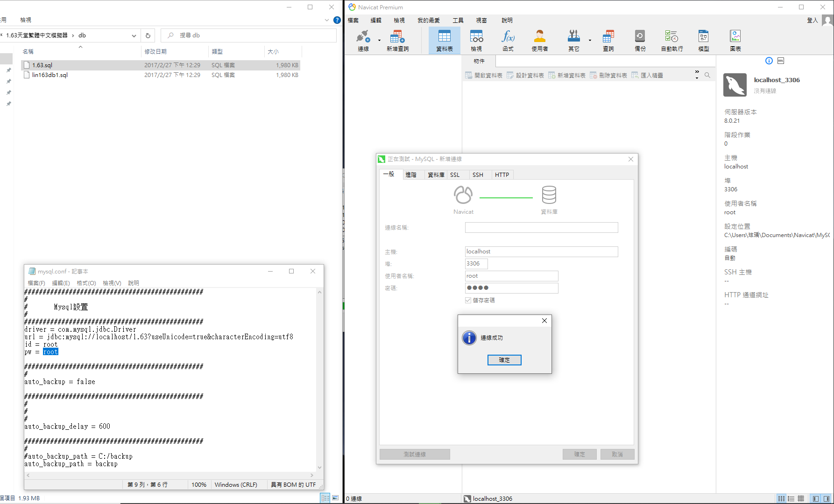Open the 格式(O) menu in Notepad

click(x=86, y=283)
